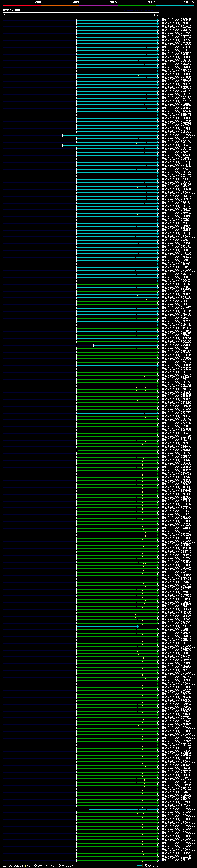Click label UniRef100_B9N3V0

177,64
